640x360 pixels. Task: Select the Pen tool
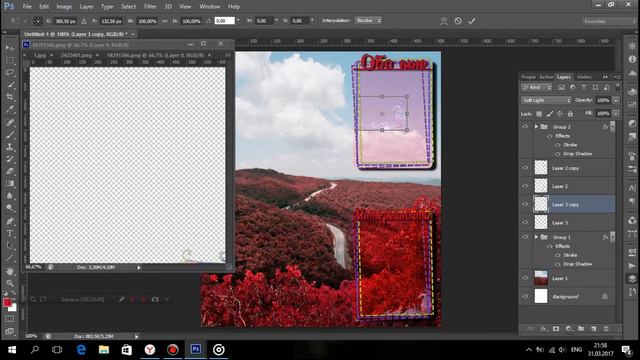click(10, 221)
